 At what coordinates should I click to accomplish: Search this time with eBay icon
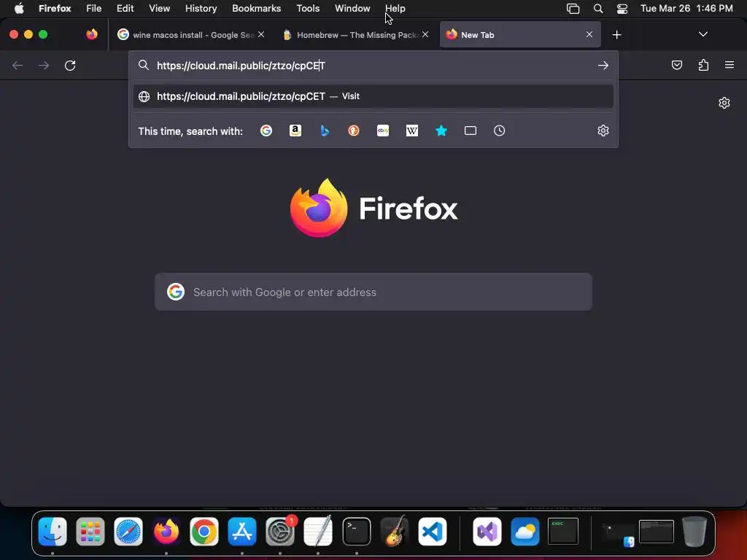[383, 131]
